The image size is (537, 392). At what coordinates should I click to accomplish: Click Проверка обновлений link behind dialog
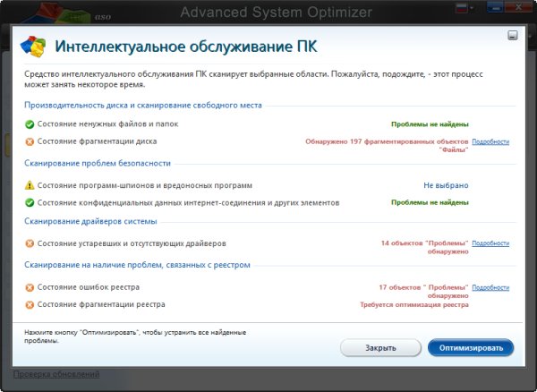pyautogui.click(x=56, y=374)
